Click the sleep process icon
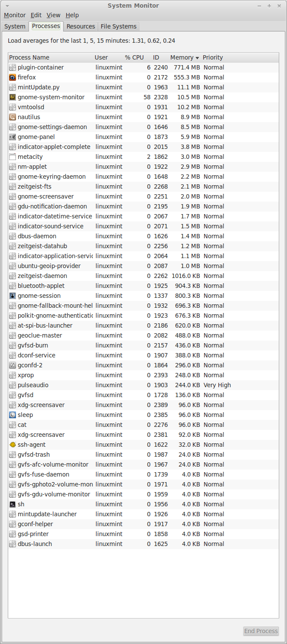287x644 pixels. coord(13,415)
